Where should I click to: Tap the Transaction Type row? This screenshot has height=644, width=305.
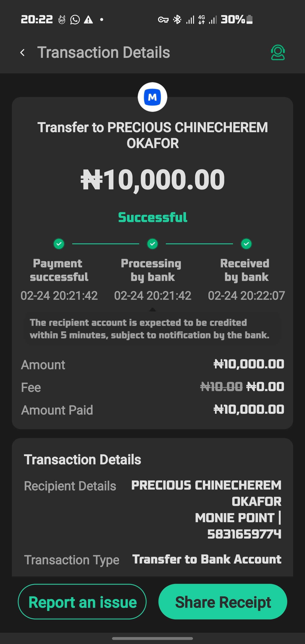click(x=152, y=559)
